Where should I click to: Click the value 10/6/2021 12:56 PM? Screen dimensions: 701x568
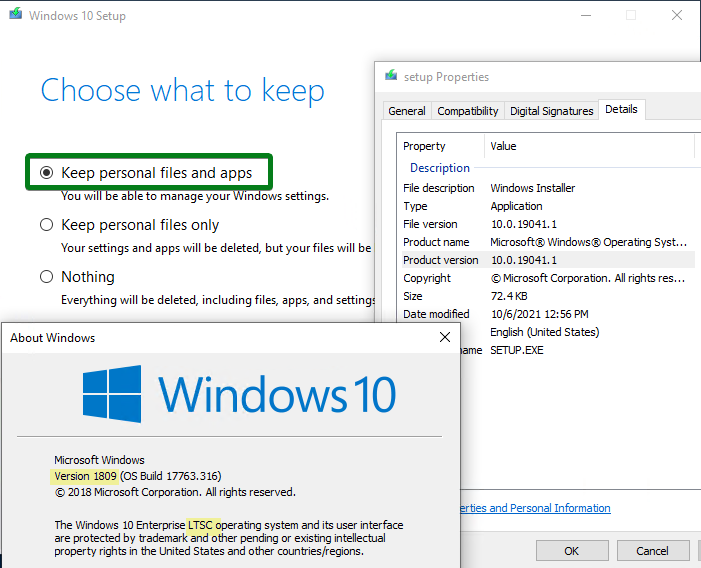pos(540,314)
